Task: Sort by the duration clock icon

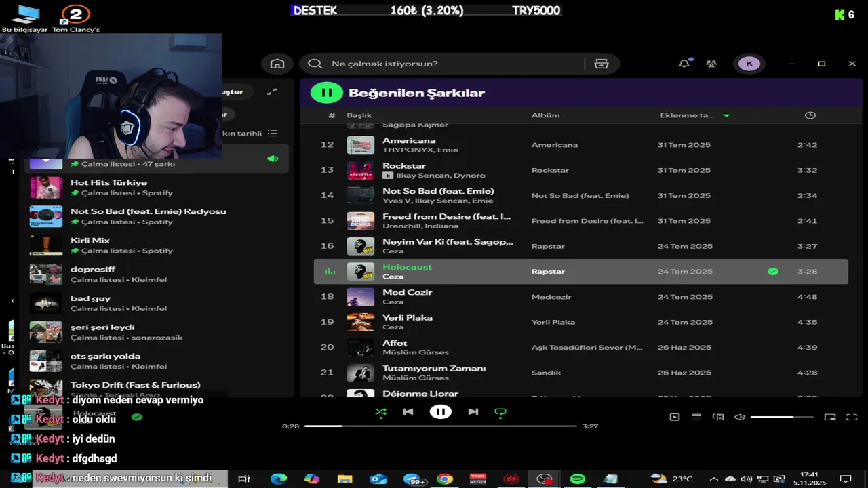Action: (810, 115)
